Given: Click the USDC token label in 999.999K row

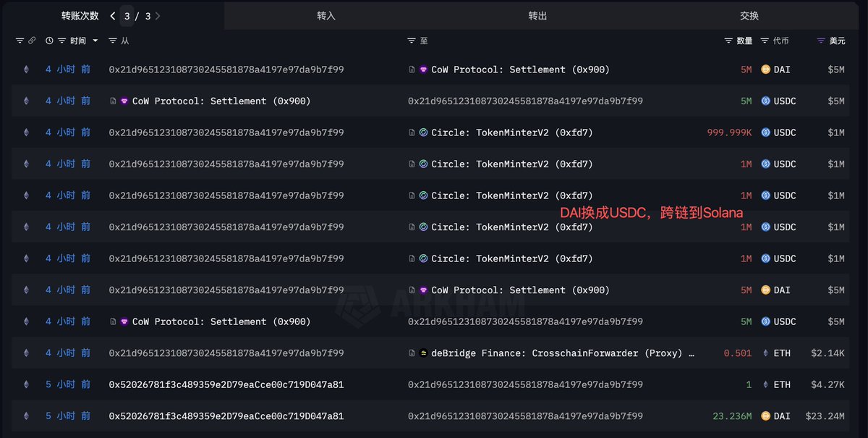Looking at the screenshot, I should click(785, 132).
